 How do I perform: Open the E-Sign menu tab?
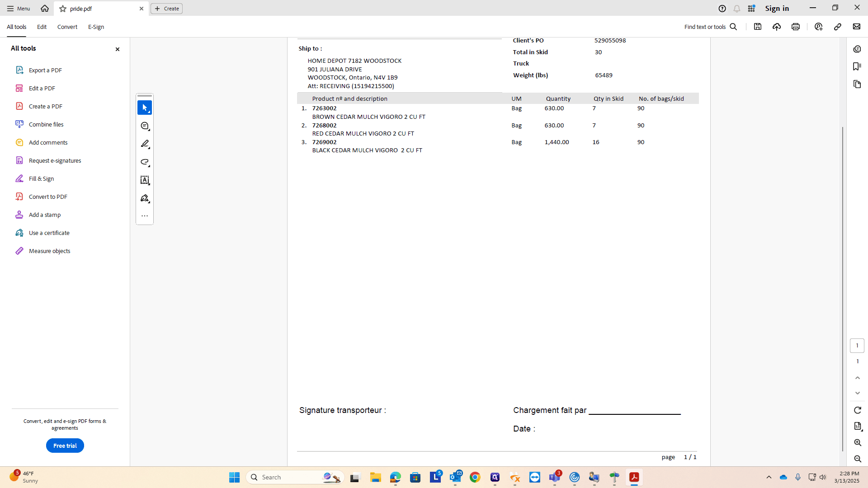(96, 27)
